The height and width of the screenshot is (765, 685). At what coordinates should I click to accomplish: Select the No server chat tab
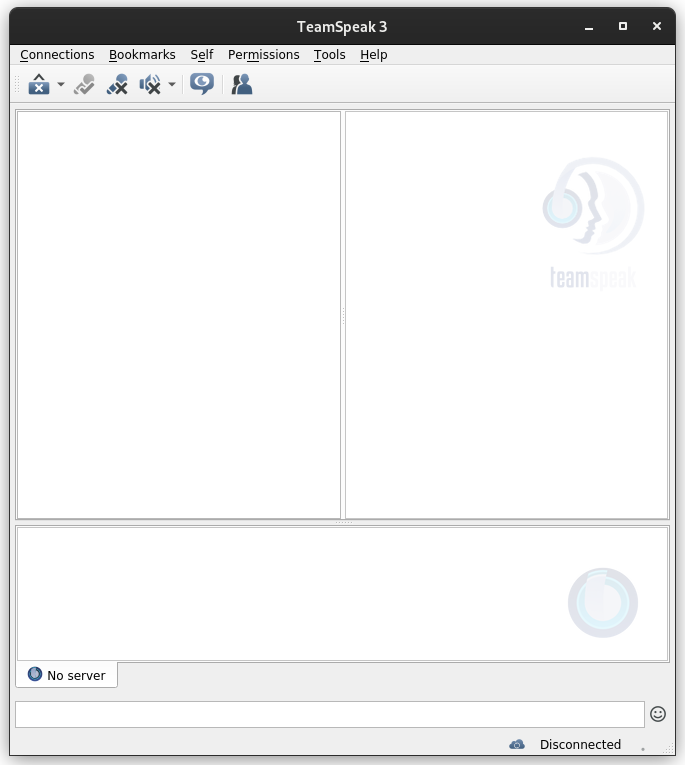[66, 675]
